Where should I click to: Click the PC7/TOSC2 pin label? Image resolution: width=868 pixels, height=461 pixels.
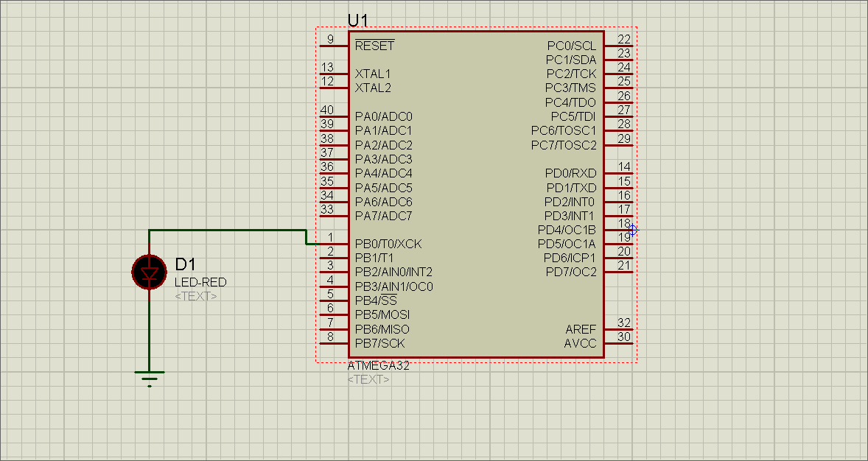pyautogui.click(x=565, y=144)
